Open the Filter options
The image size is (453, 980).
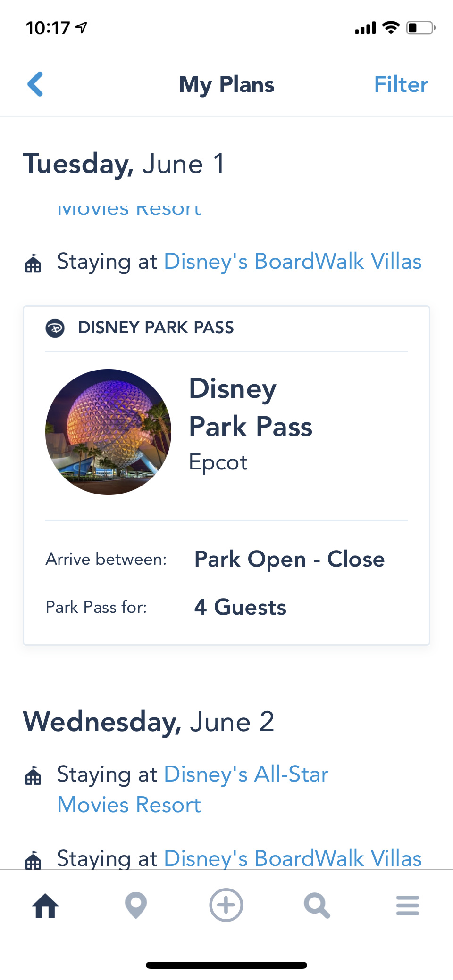401,85
